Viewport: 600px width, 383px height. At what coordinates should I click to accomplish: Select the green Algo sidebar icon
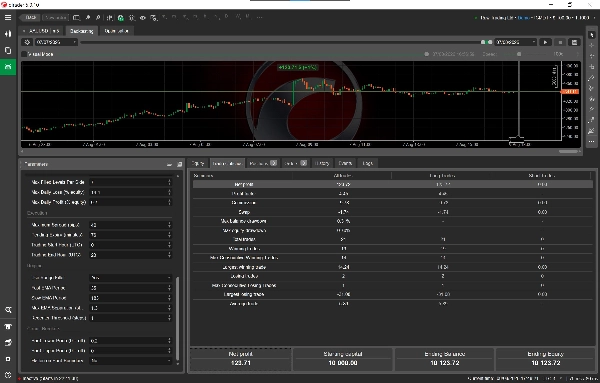coord(8,67)
